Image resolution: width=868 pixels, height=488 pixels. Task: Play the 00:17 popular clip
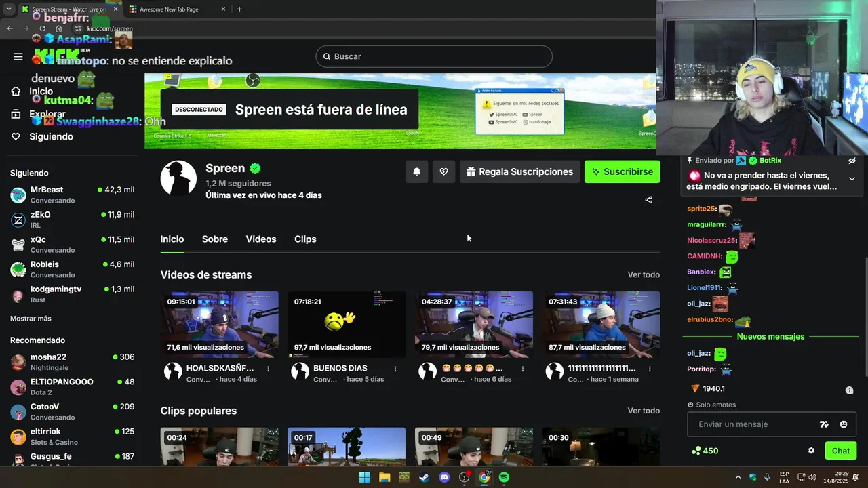(347, 447)
